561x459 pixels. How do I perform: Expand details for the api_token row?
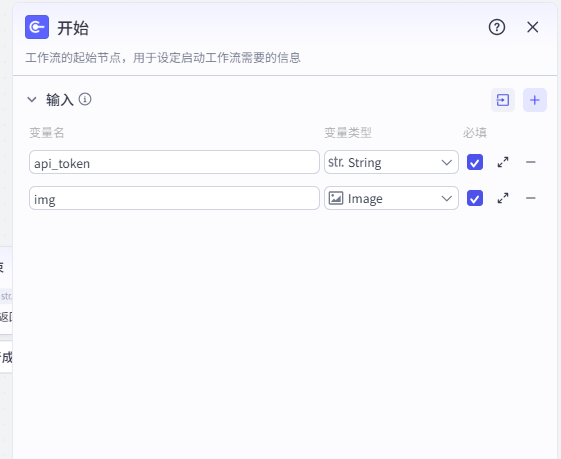click(503, 162)
